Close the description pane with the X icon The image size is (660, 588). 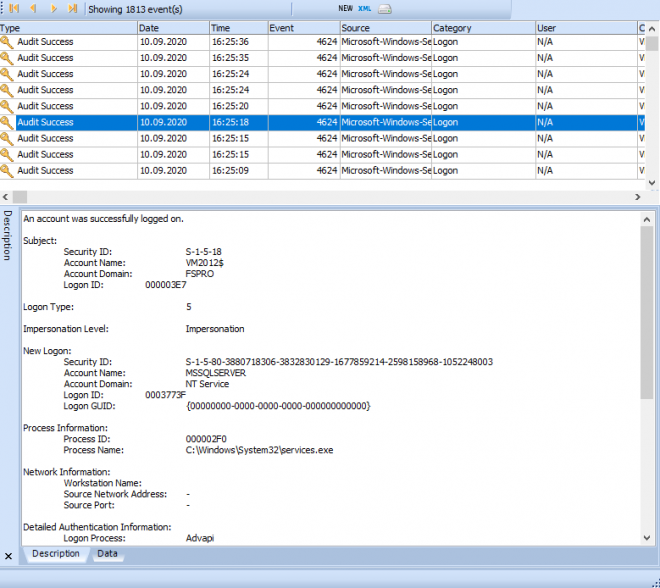pos(8,556)
